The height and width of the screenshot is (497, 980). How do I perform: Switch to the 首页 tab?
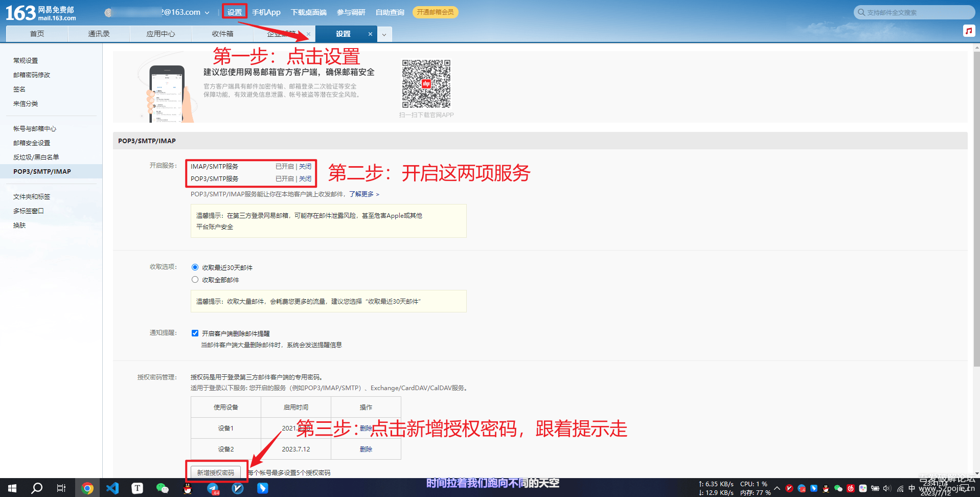coord(37,34)
